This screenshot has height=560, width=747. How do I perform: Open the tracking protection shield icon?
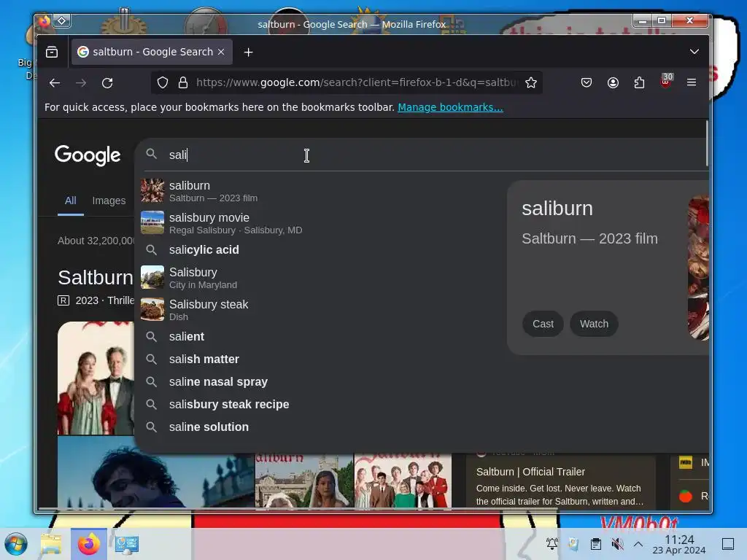[x=163, y=83]
